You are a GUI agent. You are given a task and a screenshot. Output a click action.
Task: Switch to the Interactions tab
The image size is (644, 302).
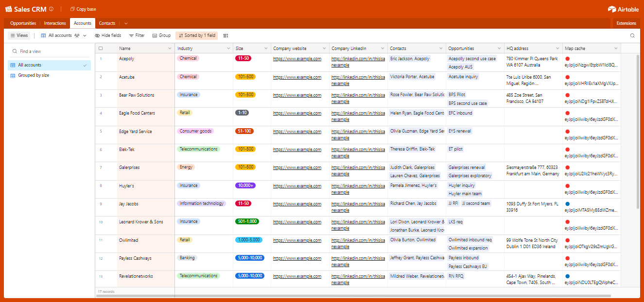[55, 23]
